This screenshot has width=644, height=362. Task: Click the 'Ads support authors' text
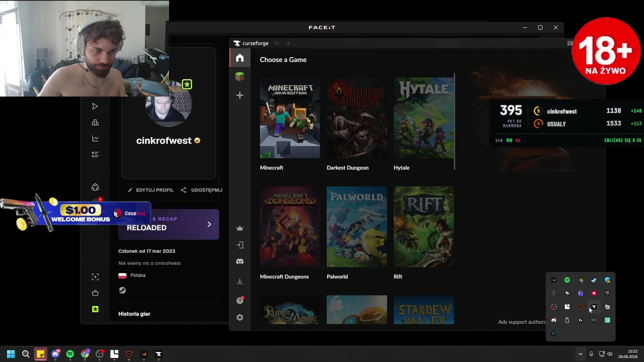pos(522,322)
